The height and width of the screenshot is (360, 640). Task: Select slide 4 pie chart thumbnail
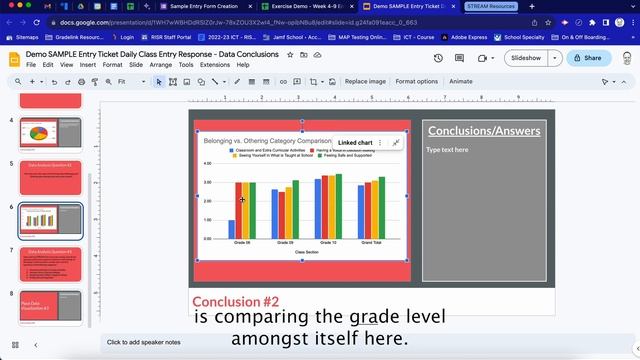coord(51,133)
